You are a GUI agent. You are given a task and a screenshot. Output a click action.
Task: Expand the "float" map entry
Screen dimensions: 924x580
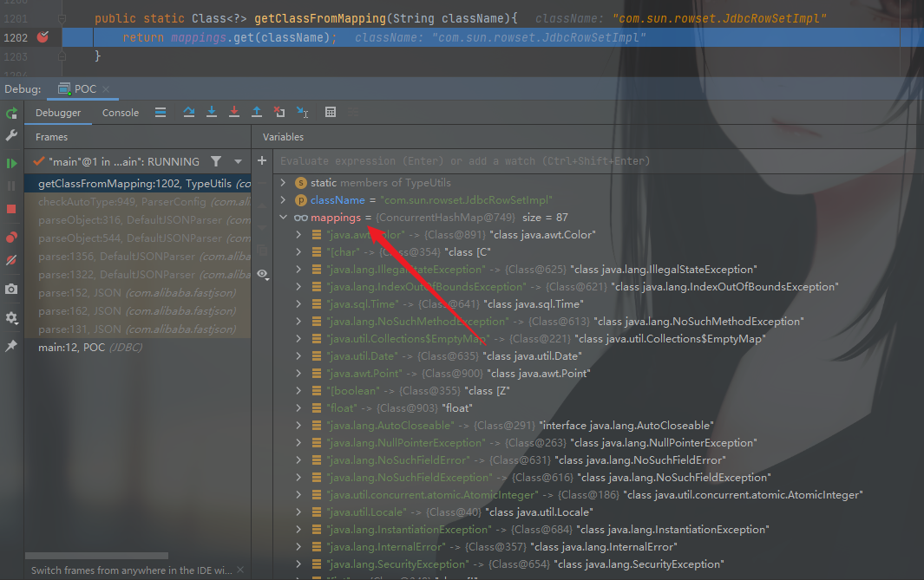(x=298, y=408)
